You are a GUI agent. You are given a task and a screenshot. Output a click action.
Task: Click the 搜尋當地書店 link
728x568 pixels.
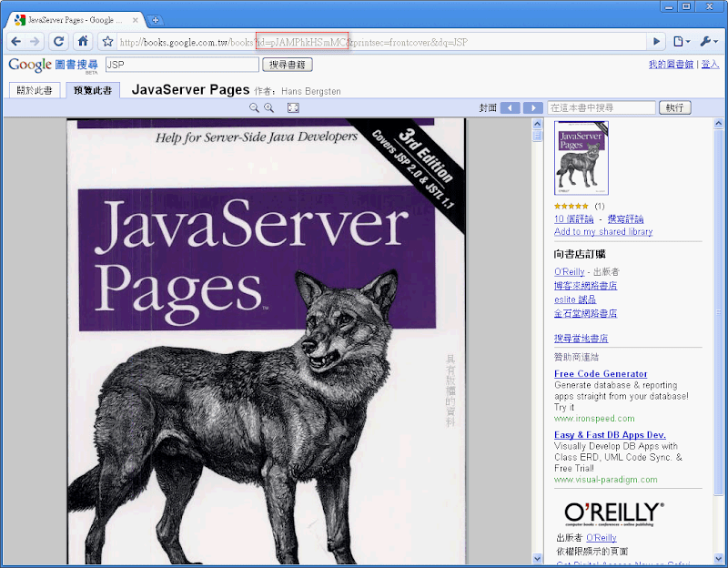tap(581, 338)
